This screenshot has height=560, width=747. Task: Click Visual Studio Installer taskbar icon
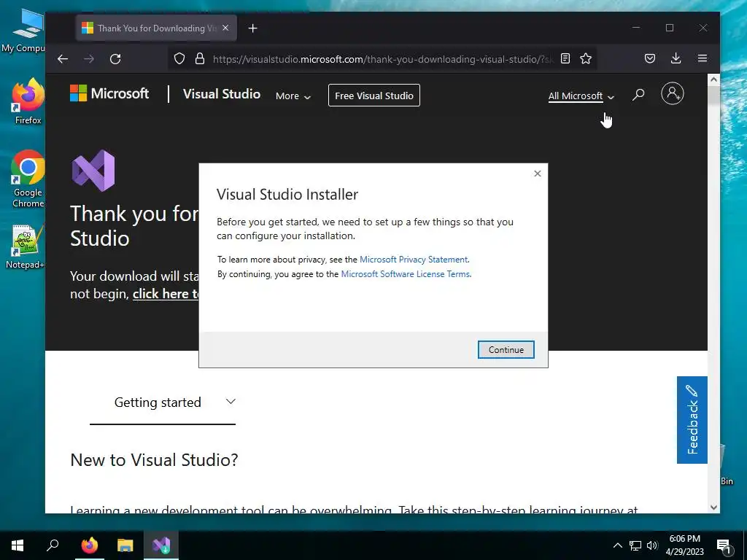[161, 545]
